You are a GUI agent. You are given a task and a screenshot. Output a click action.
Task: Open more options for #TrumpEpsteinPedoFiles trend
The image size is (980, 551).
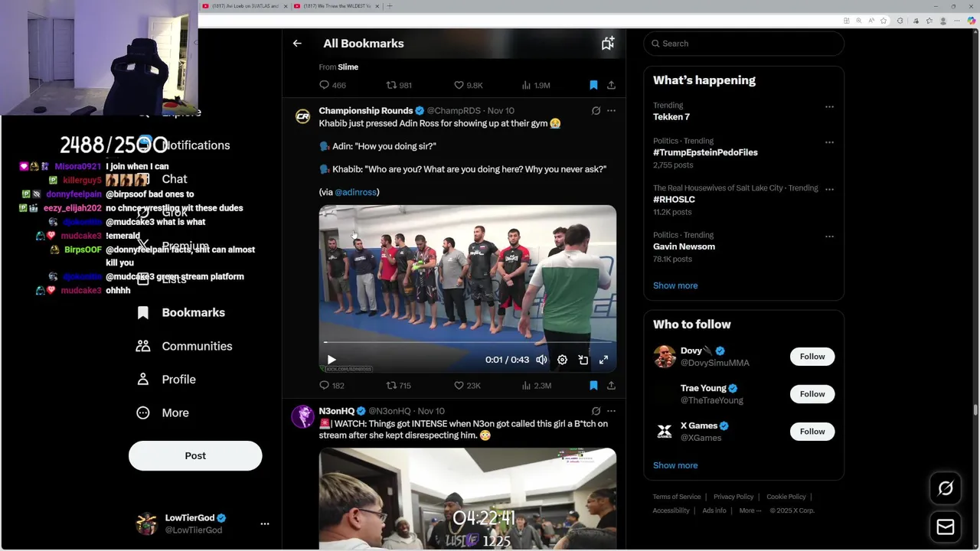coord(829,142)
